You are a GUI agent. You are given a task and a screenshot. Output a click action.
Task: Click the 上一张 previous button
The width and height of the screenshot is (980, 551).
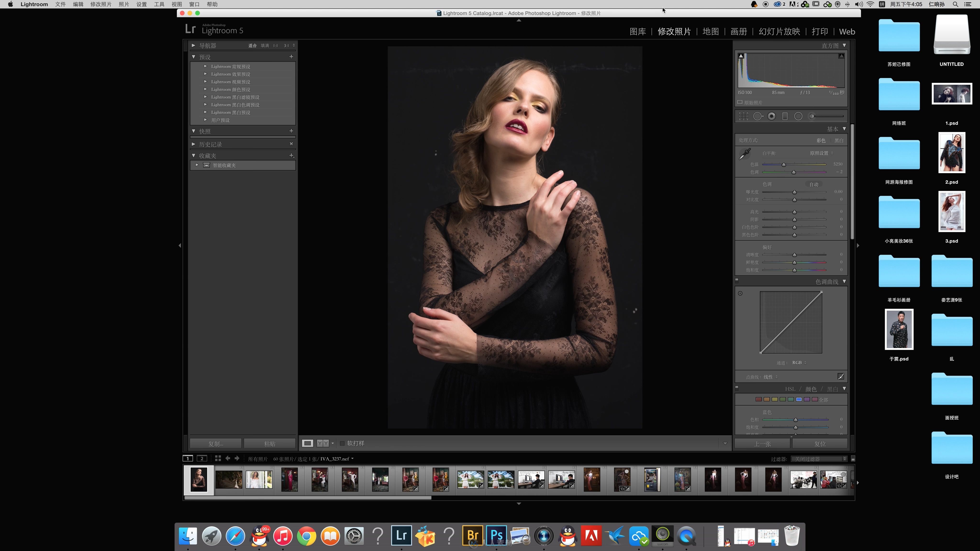click(762, 444)
